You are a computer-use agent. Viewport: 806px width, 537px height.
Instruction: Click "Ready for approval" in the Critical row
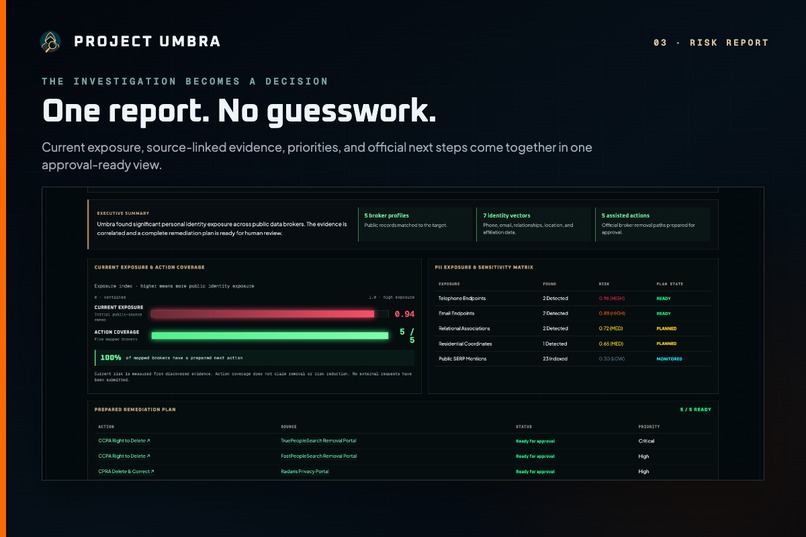coord(535,441)
